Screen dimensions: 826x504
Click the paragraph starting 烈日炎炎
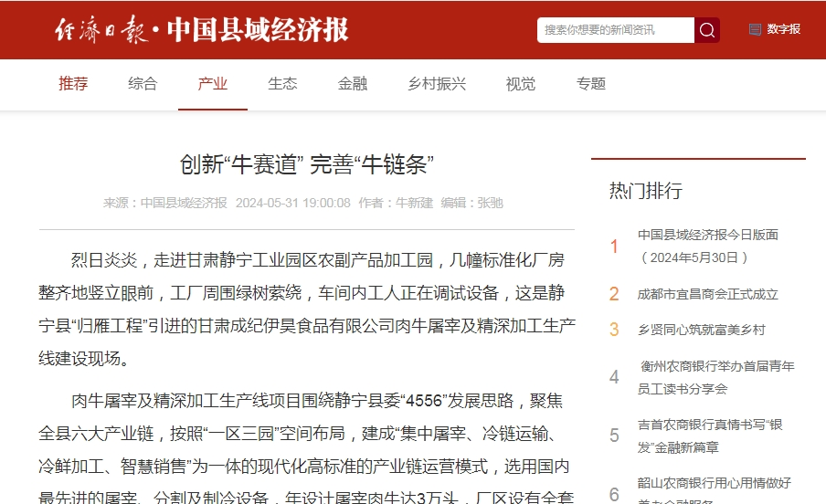pyautogui.click(x=307, y=310)
